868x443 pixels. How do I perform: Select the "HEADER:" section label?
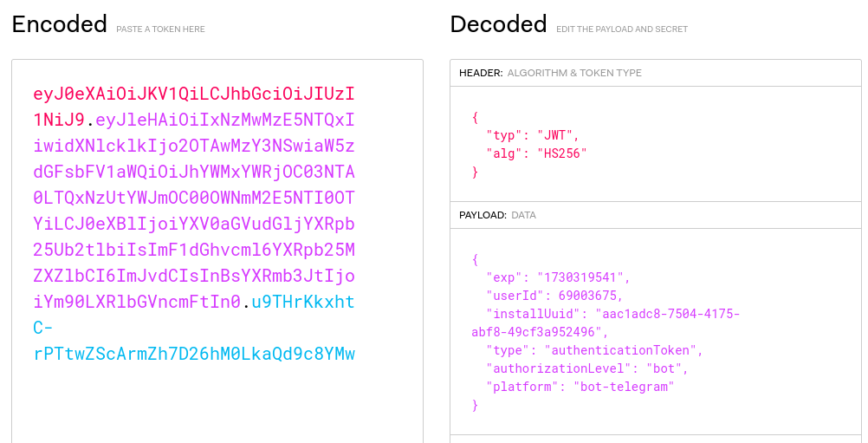(x=481, y=73)
